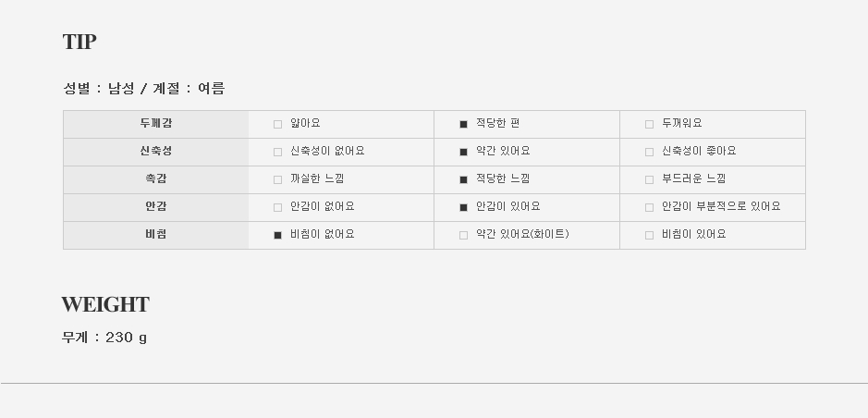Enable the 부드러운 느낌 checkbox
Screen dimensions: 868x418
click(x=649, y=179)
